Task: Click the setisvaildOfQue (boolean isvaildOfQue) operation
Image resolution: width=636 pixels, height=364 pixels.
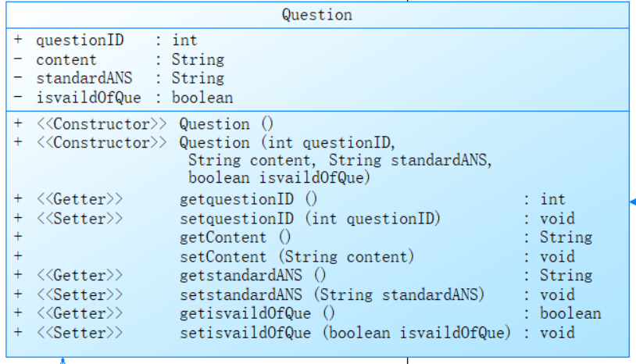Action: tap(345, 333)
